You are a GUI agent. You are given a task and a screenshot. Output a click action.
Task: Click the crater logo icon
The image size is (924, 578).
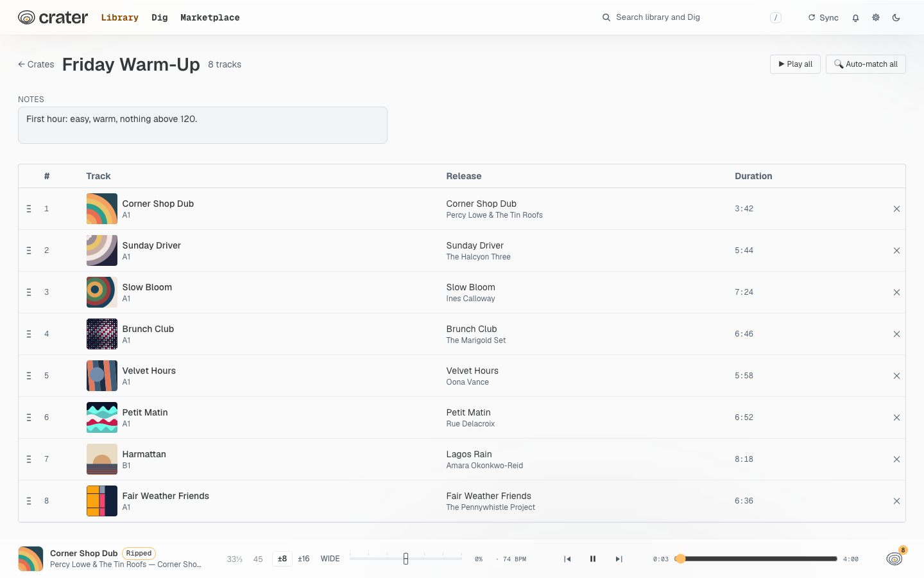[26, 17]
